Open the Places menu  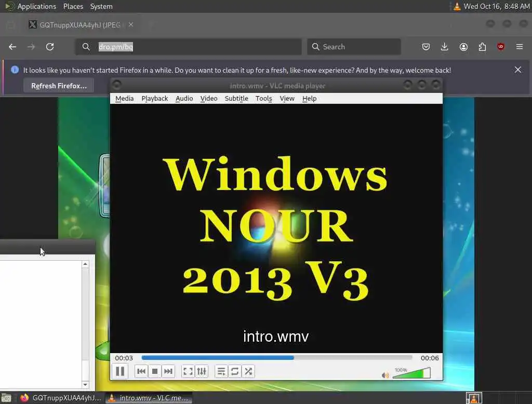(x=73, y=6)
